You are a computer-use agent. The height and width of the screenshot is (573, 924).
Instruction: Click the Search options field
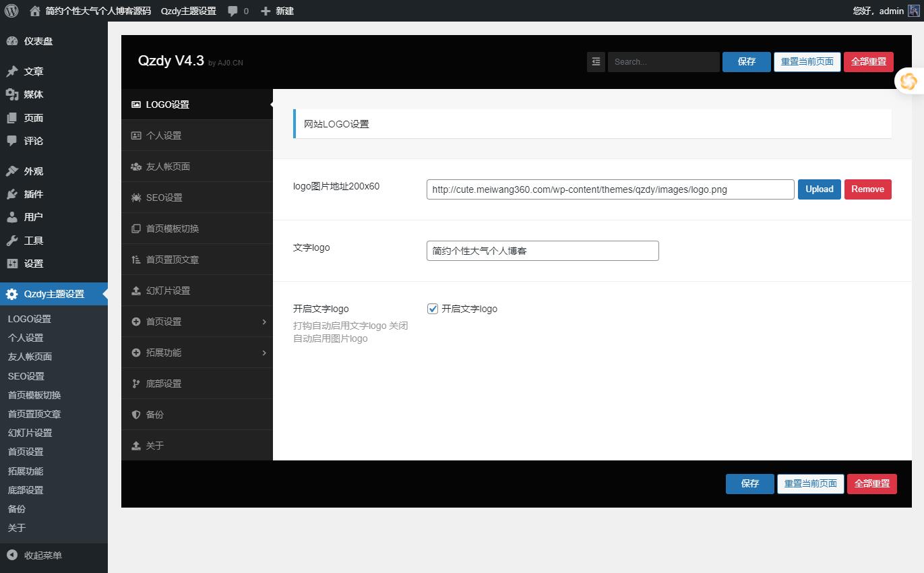(664, 61)
